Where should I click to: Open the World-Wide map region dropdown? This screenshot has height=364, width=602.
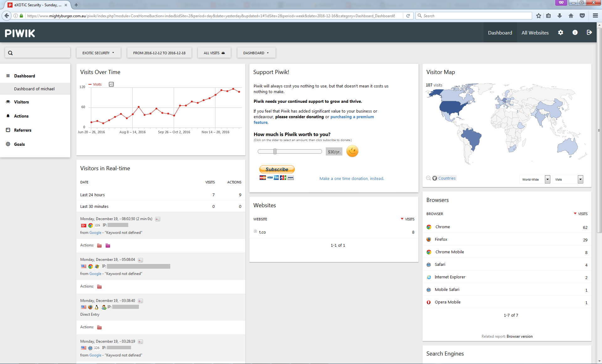pyautogui.click(x=535, y=179)
